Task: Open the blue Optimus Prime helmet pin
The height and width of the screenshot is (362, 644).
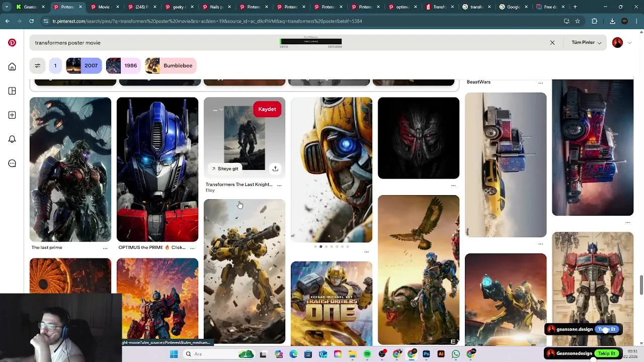Action: [157, 169]
